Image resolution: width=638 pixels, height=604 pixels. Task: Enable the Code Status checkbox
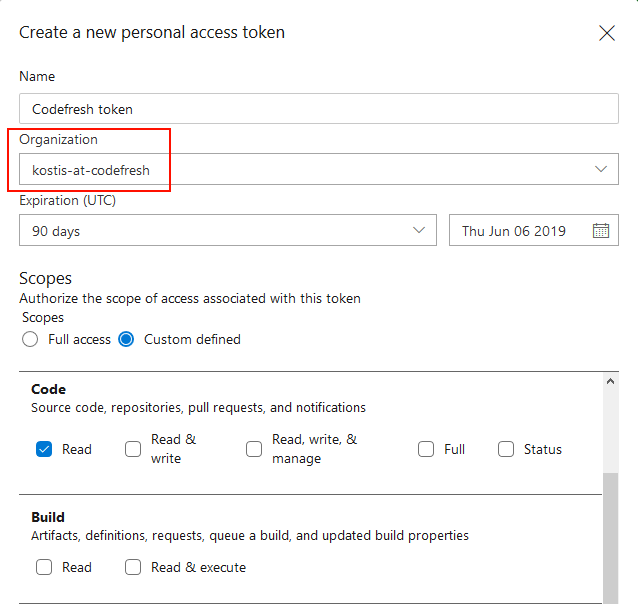click(x=506, y=449)
